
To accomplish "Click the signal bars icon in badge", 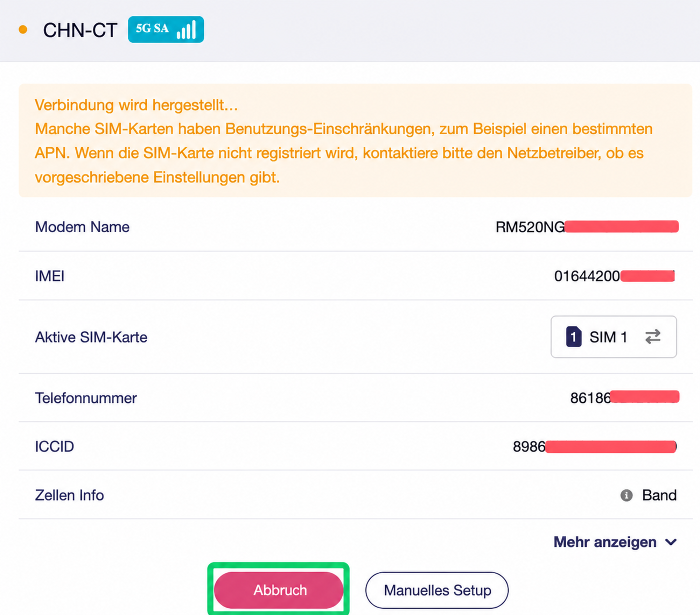I will tap(186, 30).
